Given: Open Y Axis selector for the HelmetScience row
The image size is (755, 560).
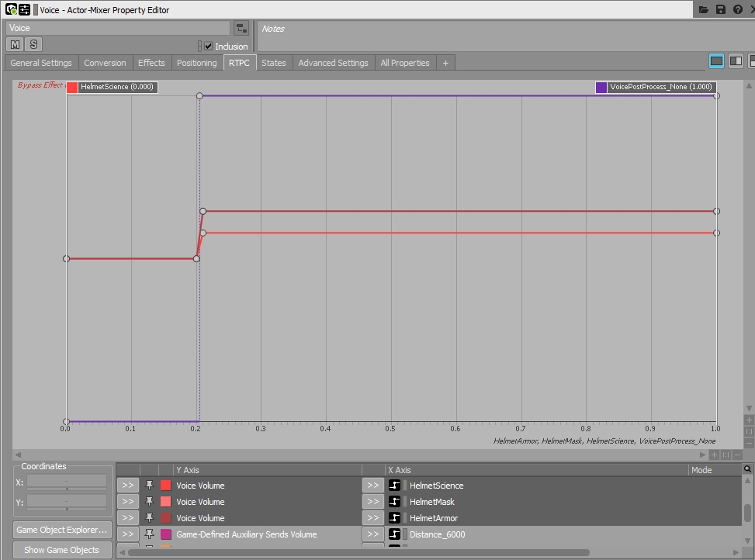Looking at the screenshot, I should (127, 486).
